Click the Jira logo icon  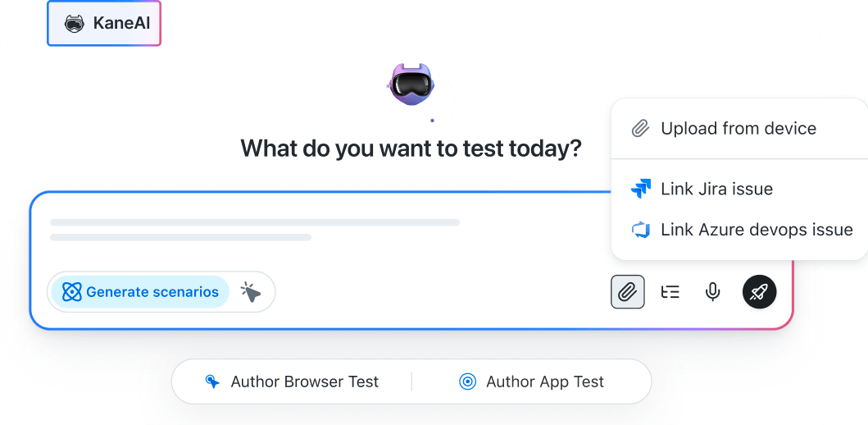point(641,190)
